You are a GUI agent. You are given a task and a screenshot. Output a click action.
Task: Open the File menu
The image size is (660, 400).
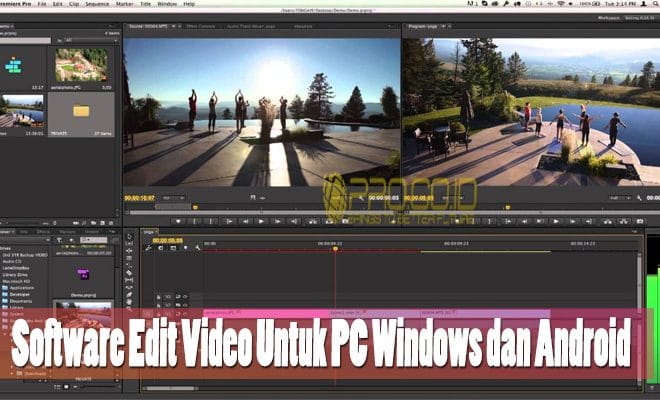pos(42,4)
